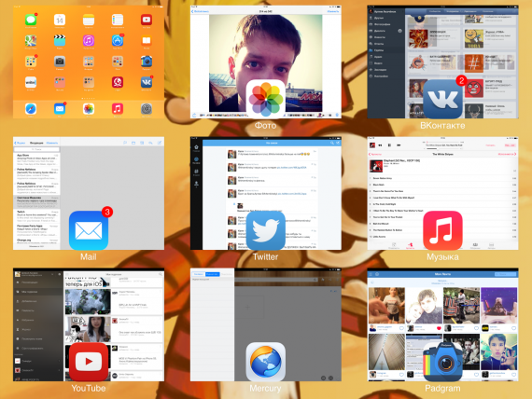The image size is (532, 399).
Task: Tap Videos clapperboard icon in home preview
Action: (x=60, y=41)
